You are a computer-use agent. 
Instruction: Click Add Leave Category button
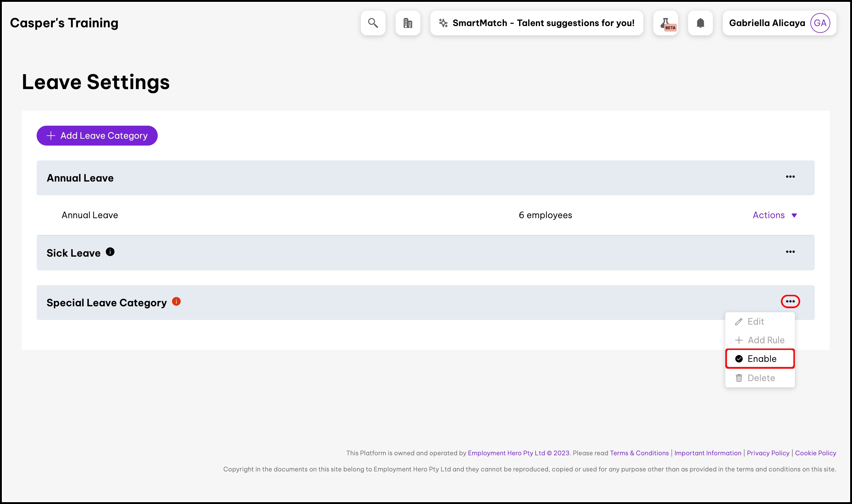click(97, 136)
